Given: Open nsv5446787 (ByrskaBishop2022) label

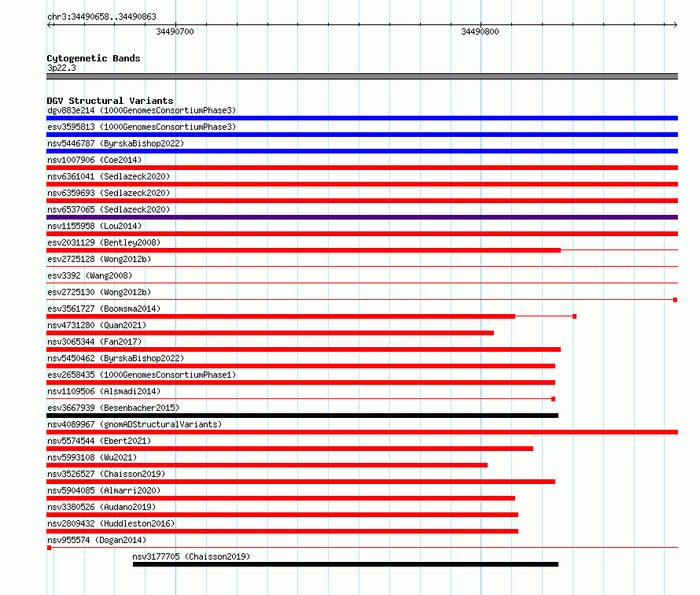Looking at the screenshot, I should click(116, 143).
